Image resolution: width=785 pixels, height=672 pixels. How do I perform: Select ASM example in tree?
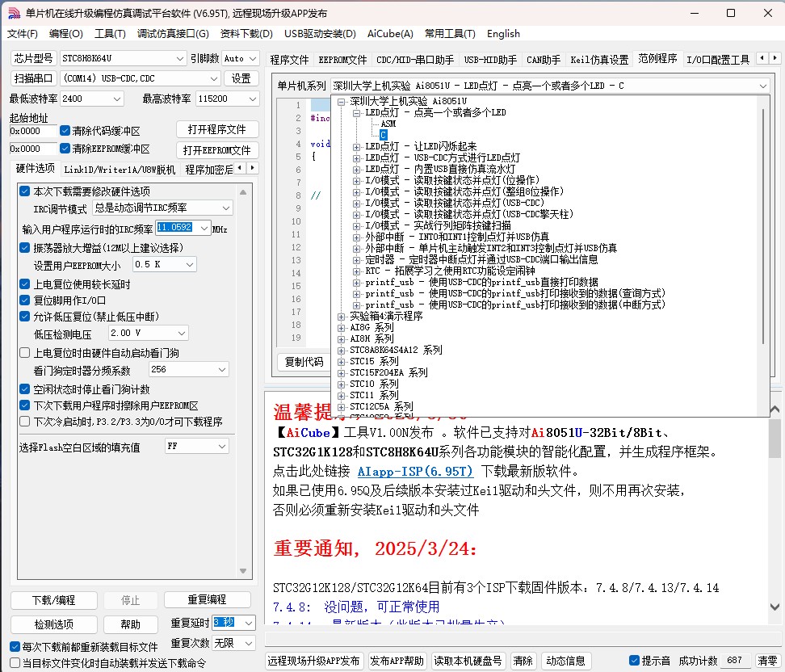point(388,124)
